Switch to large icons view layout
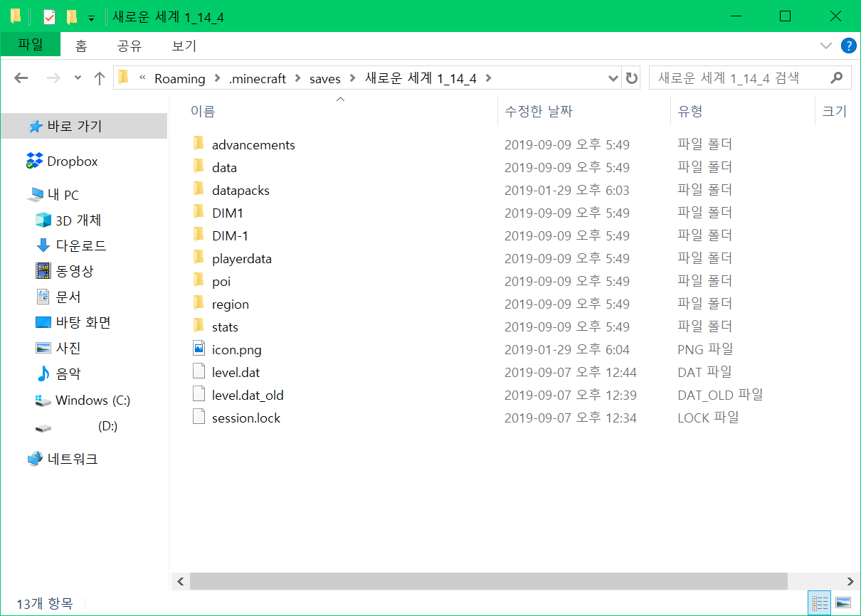The width and height of the screenshot is (861, 616). coord(842,602)
